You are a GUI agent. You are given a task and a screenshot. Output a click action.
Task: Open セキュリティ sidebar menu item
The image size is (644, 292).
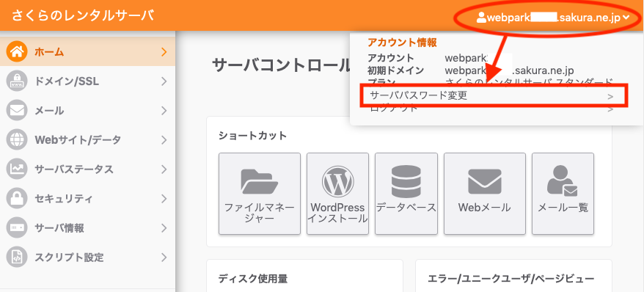point(87,199)
